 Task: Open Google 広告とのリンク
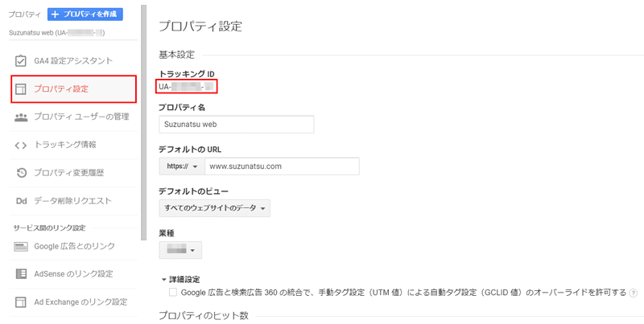click(74, 247)
